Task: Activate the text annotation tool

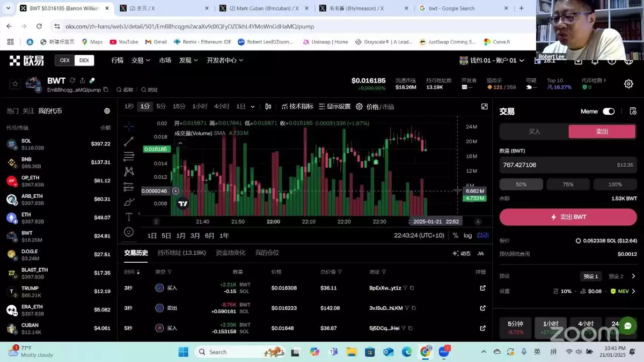Action: [129, 217]
